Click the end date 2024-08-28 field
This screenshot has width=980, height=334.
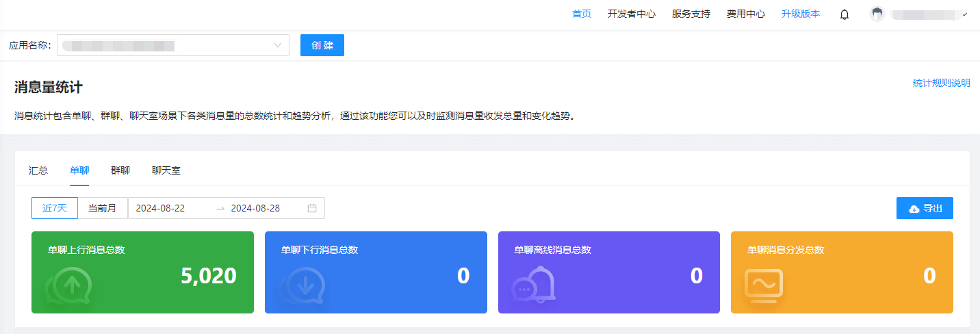(255, 208)
